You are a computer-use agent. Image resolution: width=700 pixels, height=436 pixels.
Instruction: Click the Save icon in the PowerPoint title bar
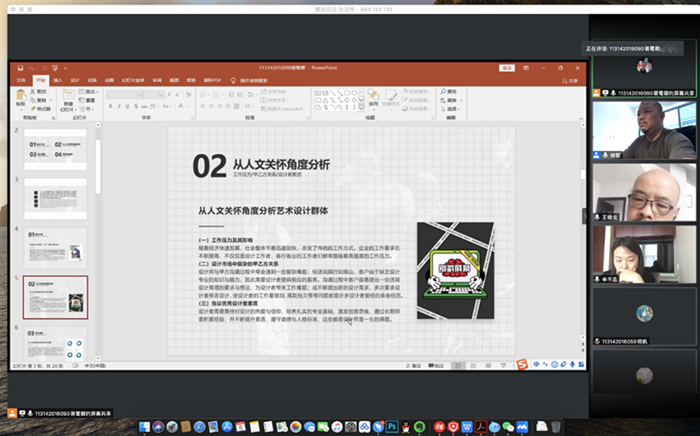20,68
